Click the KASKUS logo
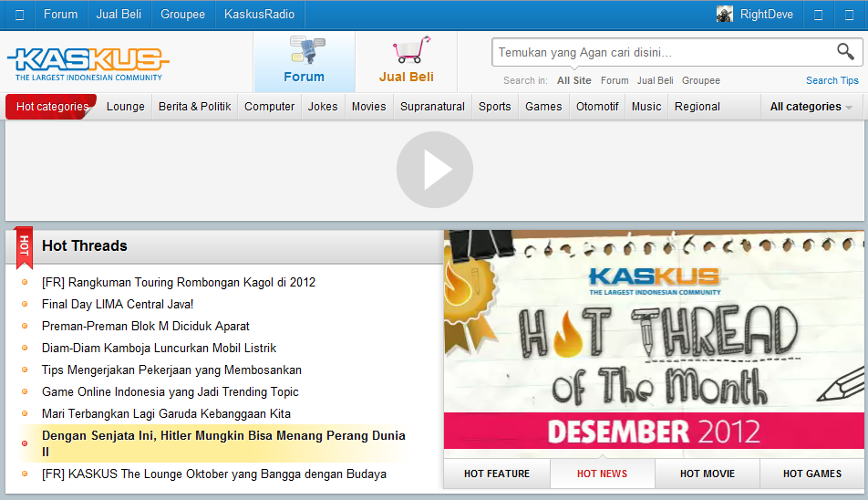The image size is (868, 500). 88,64
